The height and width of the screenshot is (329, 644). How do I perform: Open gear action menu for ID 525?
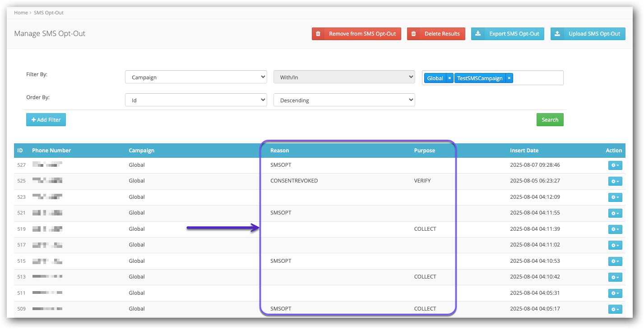(x=615, y=181)
